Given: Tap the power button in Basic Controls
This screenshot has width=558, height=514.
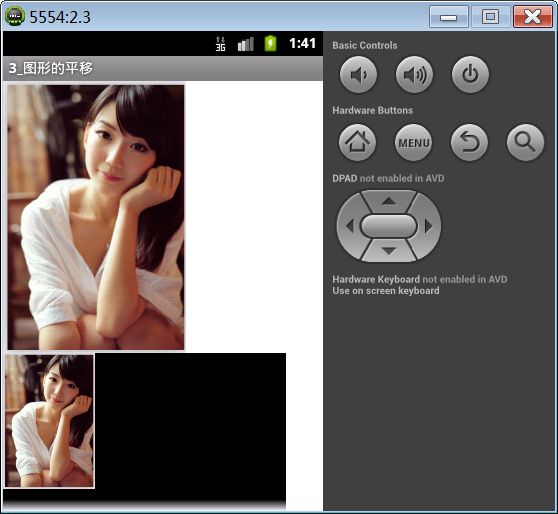Looking at the screenshot, I should [470, 74].
